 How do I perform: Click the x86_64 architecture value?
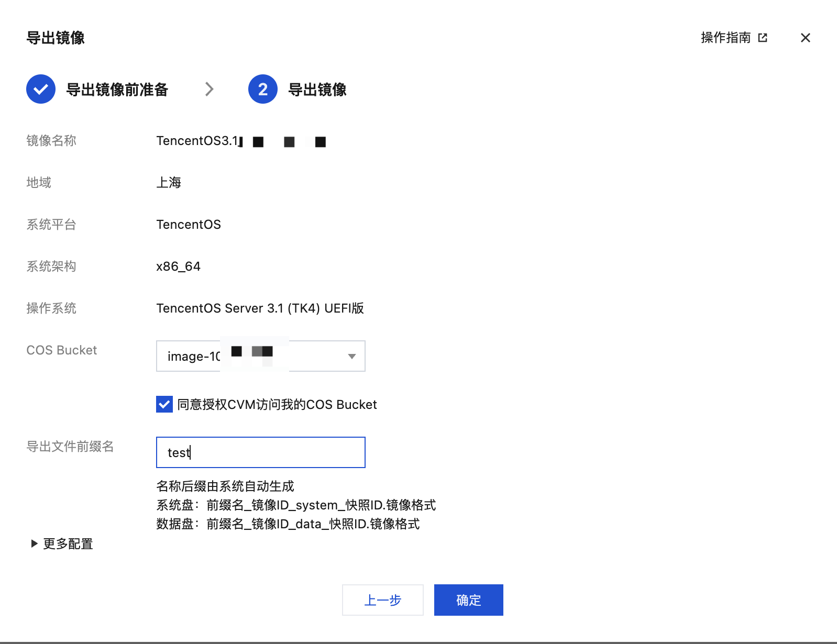tap(178, 267)
